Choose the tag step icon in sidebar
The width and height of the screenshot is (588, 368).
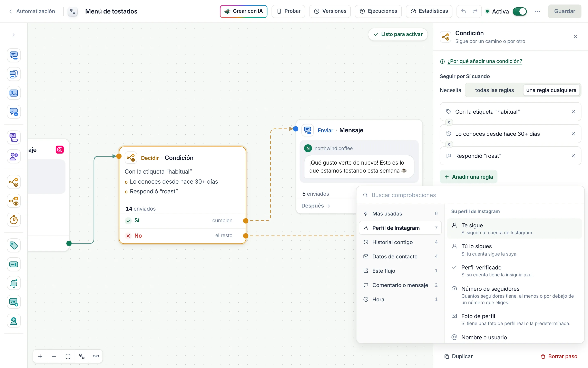pos(14,245)
